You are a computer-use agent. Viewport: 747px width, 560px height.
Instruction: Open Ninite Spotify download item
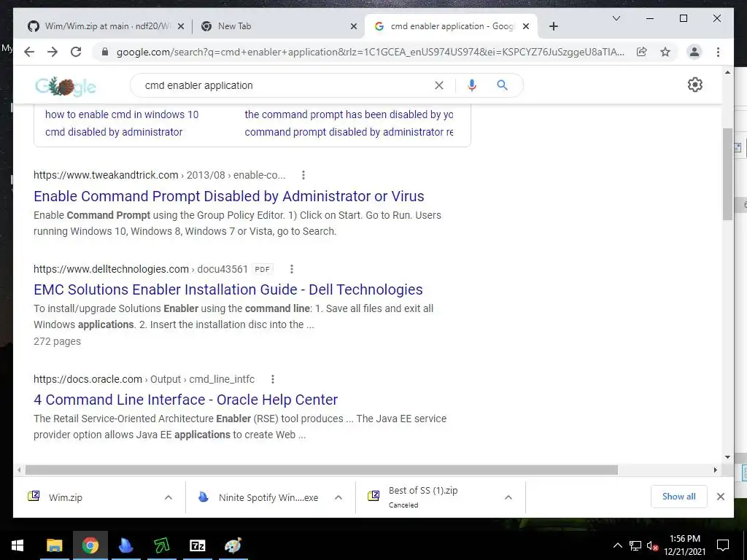click(x=258, y=497)
